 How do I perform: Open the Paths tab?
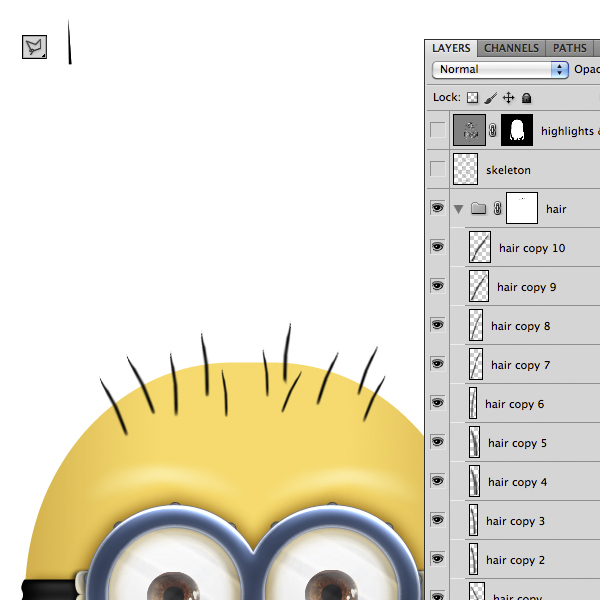(x=570, y=48)
